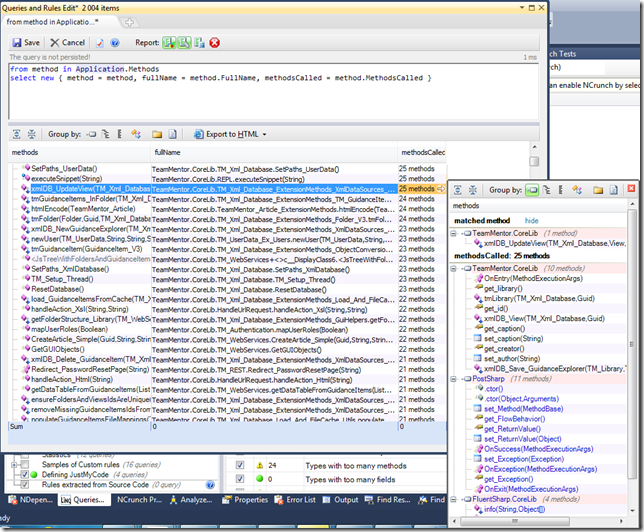Select the xmlDB_UpdateView method row
Screen dimensions: 644x532
coord(90,187)
